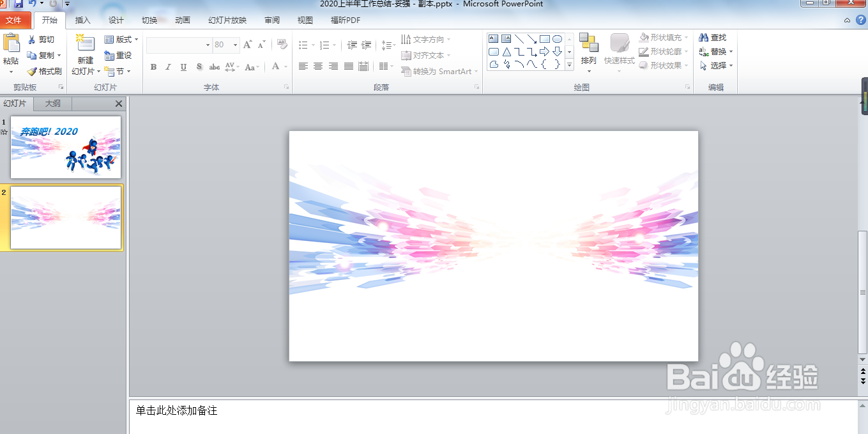Viewport: 868px width, 434px height.
Task: Select the arrow line shape
Action: (532, 39)
